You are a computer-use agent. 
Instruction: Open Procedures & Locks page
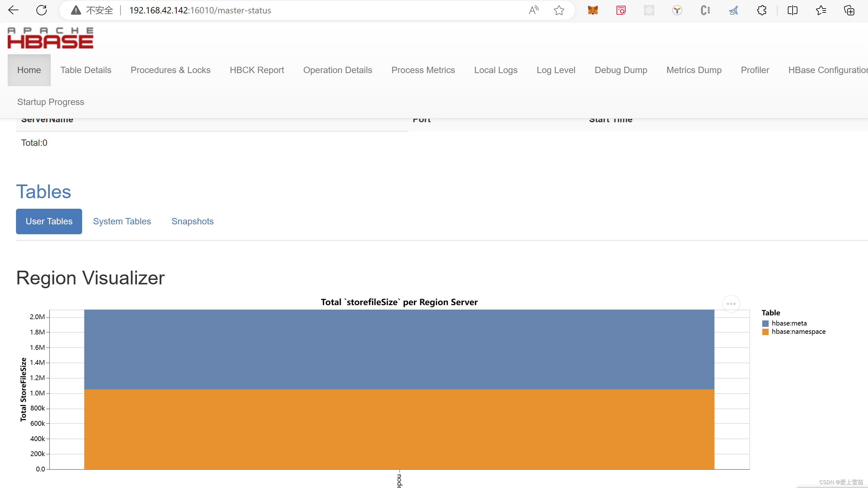pyautogui.click(x=171, y=70)
